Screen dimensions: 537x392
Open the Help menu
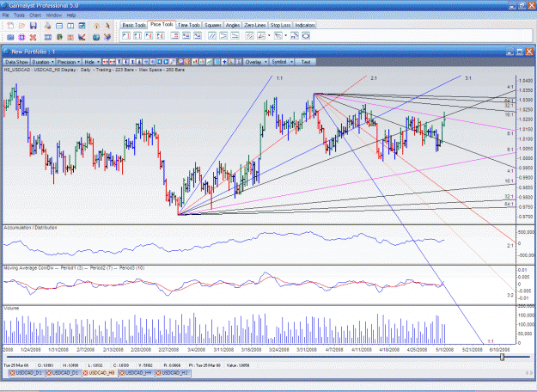coord(71,15)
